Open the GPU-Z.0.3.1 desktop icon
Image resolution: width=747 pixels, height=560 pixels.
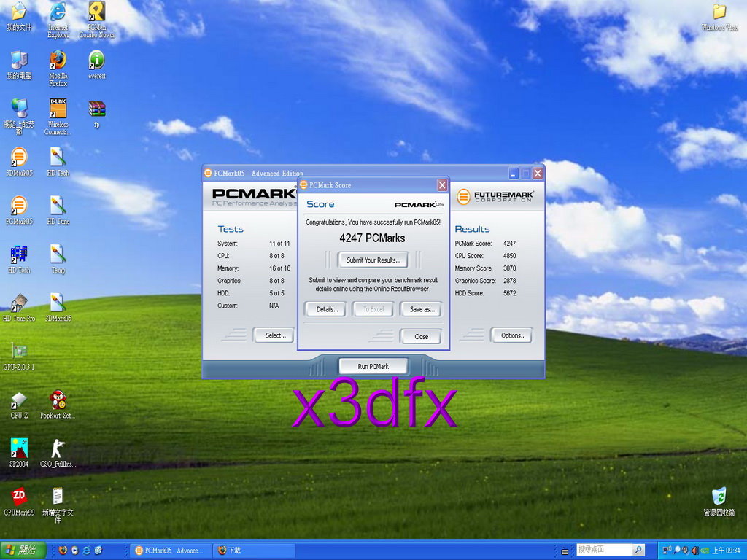(18, 356)
